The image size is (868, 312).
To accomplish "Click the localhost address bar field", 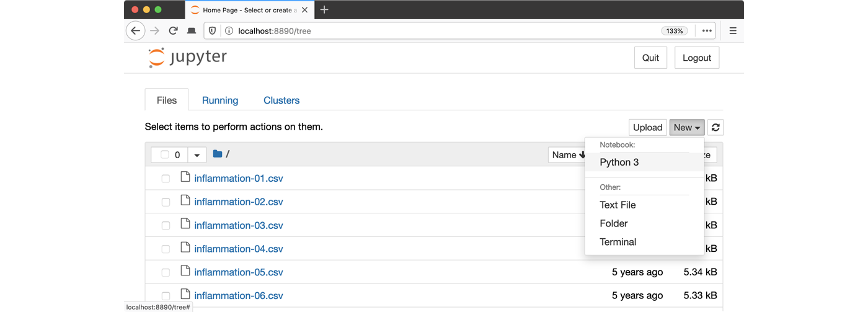I will pos(434,30).
